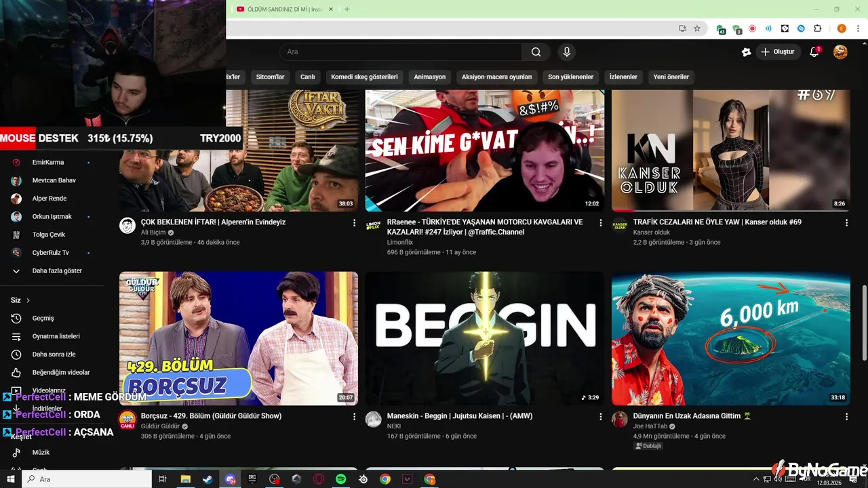Play the BEGGIN Jujutsu Kaisen thumbnail
The height and width of the screenshot is (488, 868).
point(485,338)
